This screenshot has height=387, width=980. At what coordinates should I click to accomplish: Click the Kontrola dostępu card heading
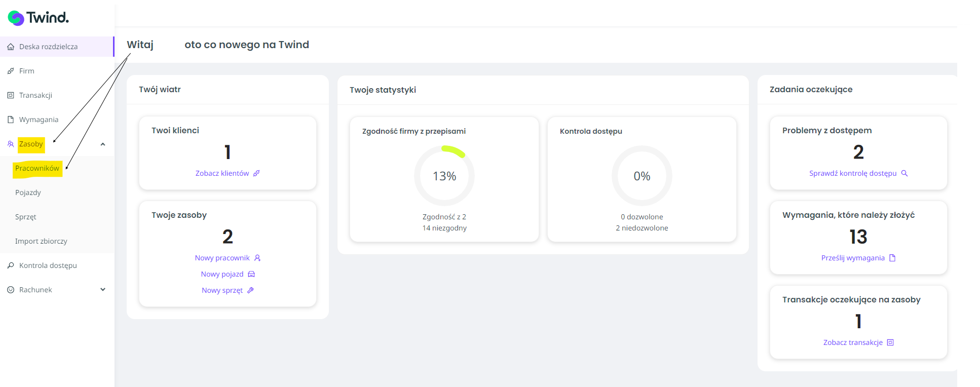[x=591, y=131]
